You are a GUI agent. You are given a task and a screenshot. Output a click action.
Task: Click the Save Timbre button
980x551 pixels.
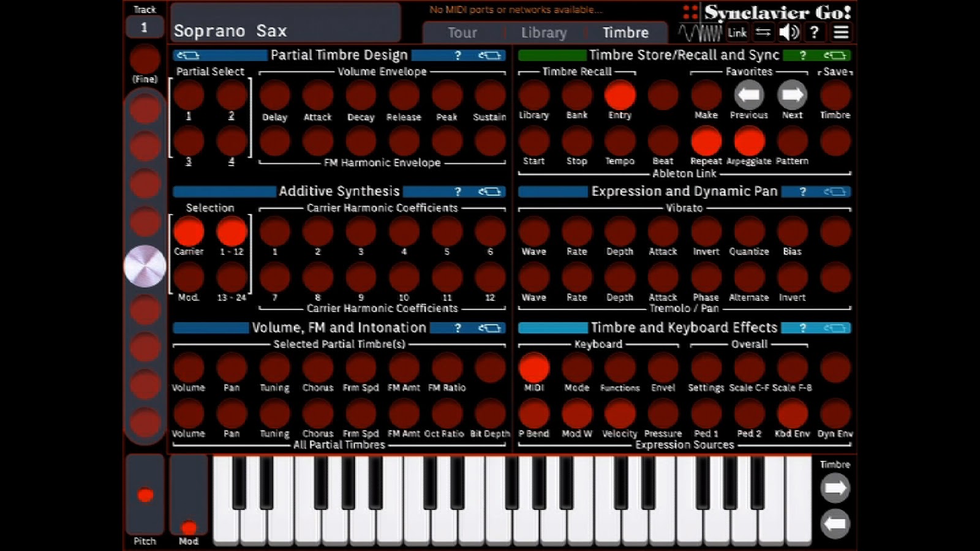coord(835,95)
